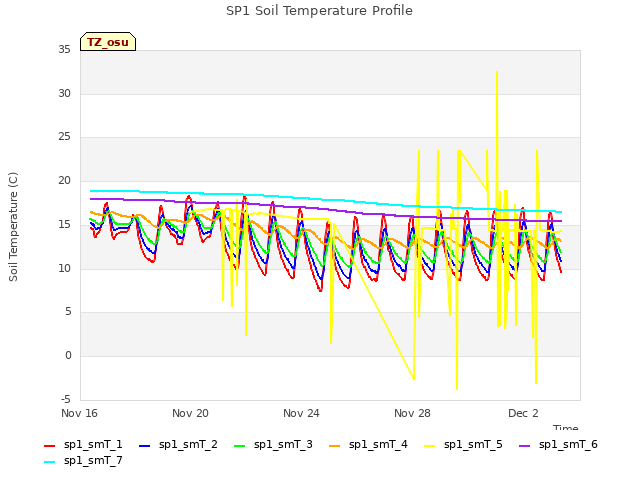Viewport: 640px width, 480px height.
Task: Toggle sp1_smT_4 series legend label
Action: [x=378, y=444]
